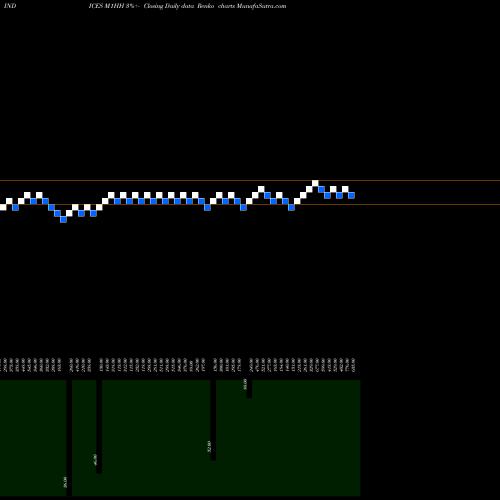This screenshot has height=500, width=500.
Task: Click the 'Closing Daily data' title text
Action: click(169, 6)
